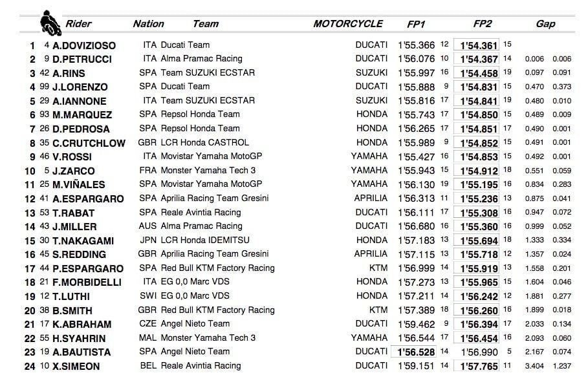Select the Nation column header
Viewport: 588px width, 386px height.
pos(148,24)
